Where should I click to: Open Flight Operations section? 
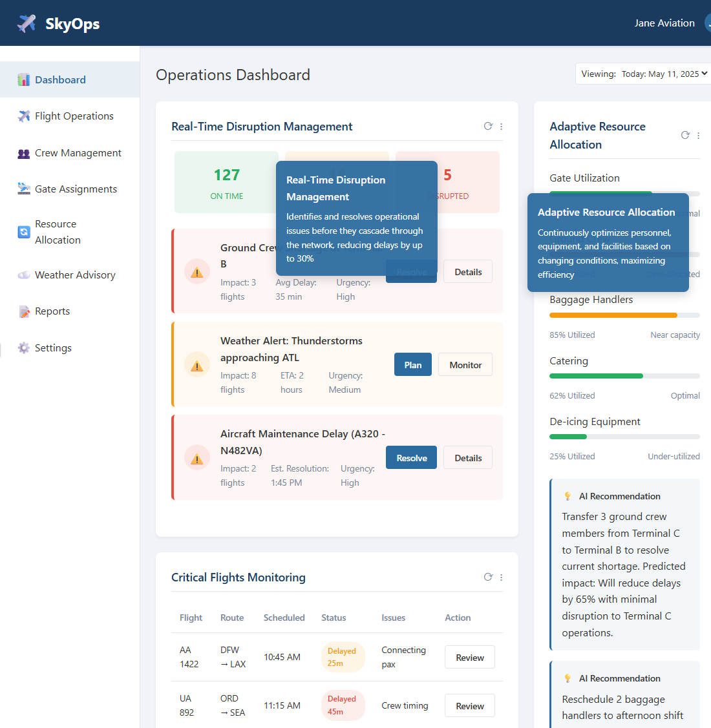(x=70, y=116)
